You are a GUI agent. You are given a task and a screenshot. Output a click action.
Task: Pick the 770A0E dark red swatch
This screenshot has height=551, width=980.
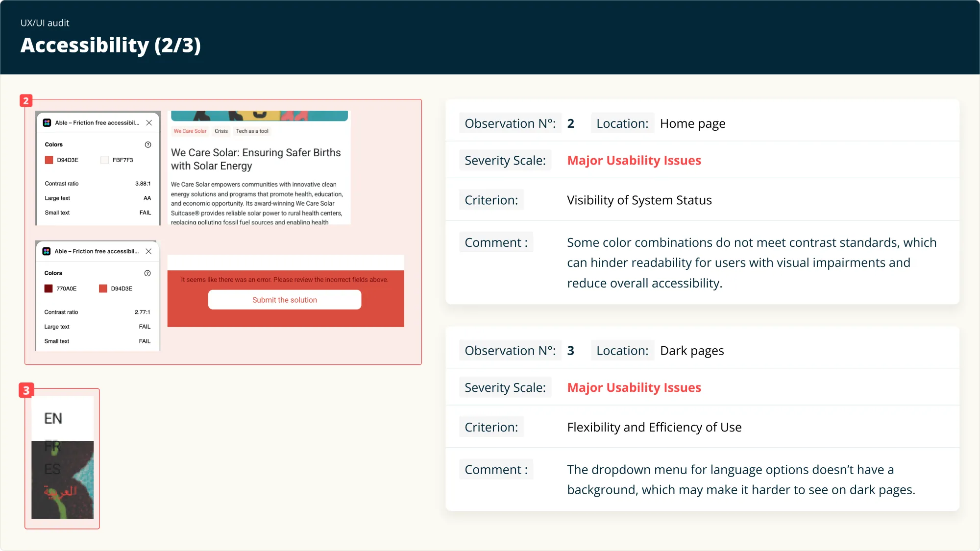49,288
